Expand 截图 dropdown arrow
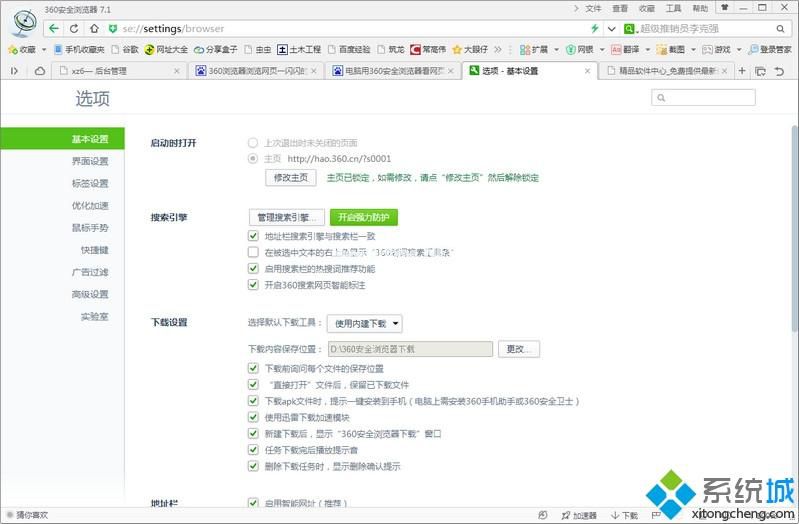This screenshot has width=799, height=524. [x=693, y=49]
